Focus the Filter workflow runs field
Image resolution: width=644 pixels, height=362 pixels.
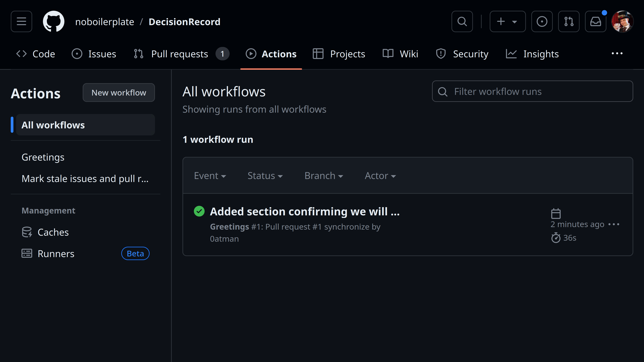click(532, 91)
